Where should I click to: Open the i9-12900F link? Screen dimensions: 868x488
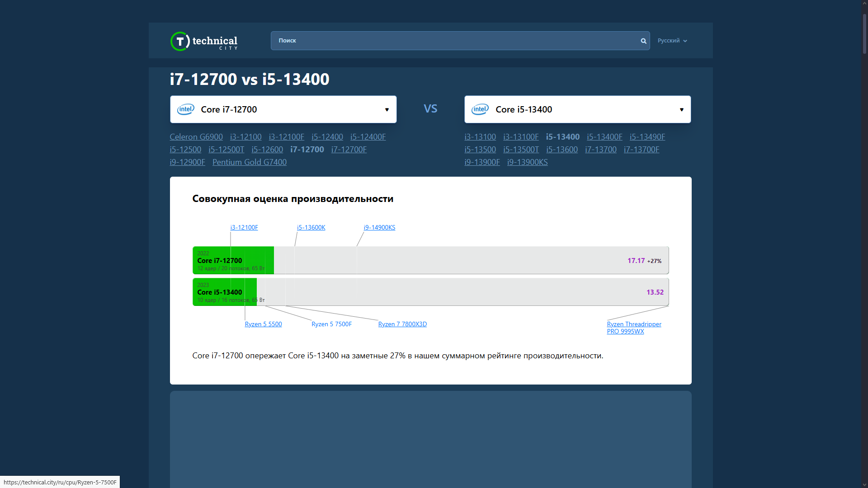pos(188,162)
